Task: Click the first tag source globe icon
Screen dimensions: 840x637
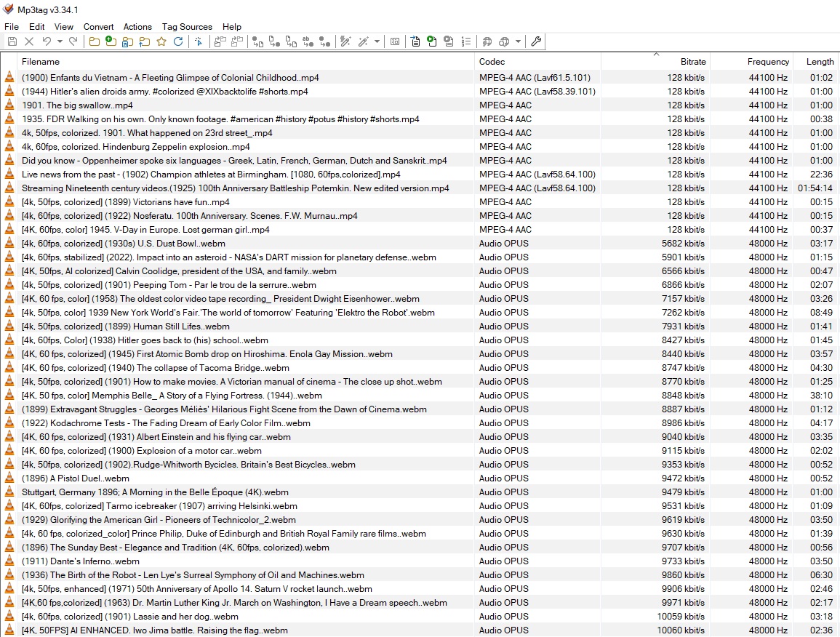Action: 487,41
